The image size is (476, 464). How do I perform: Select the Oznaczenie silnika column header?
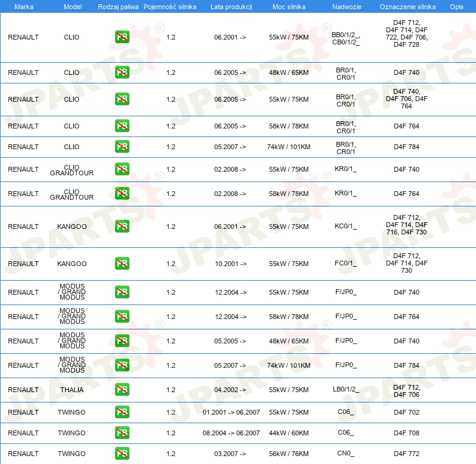pos(407,7)
